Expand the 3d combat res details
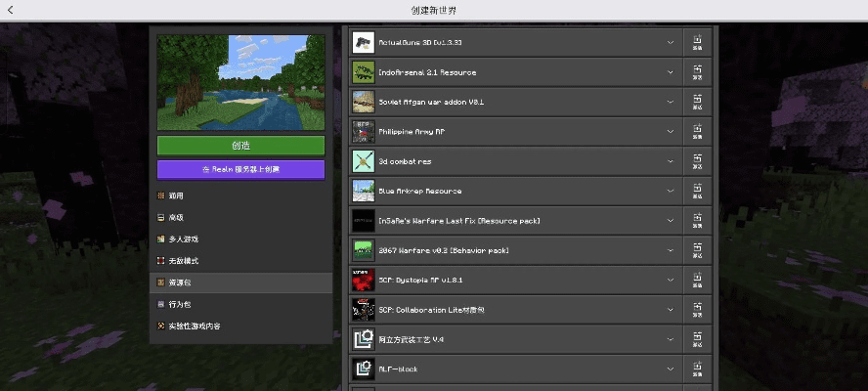This screenshot has height=391, width=868. tap(671, 161)
